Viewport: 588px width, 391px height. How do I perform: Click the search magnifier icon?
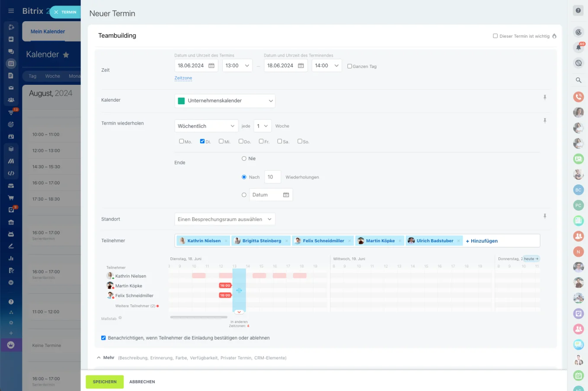pyautogui.click(x=578, y=80)
